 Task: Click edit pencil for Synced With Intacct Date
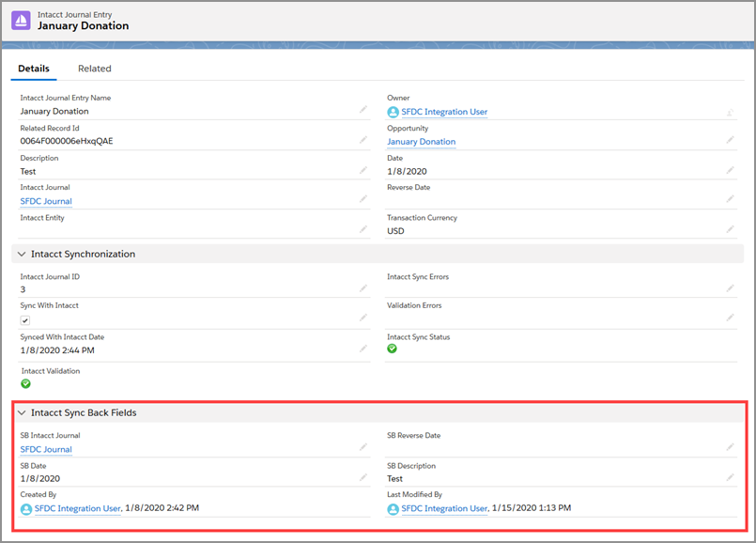click(363, 349)
